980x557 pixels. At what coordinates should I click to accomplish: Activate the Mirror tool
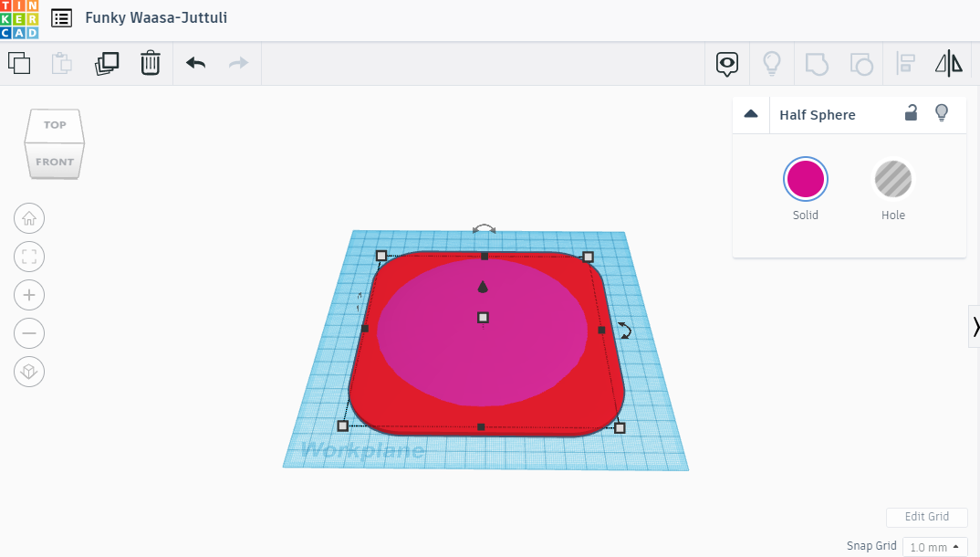coord(949,64)
